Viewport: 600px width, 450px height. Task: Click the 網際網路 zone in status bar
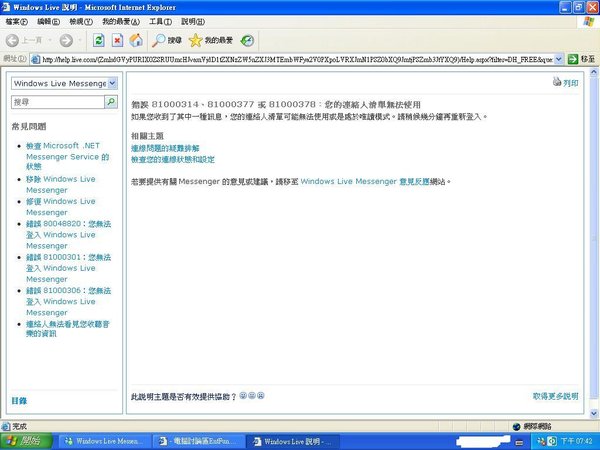[532, 426]
